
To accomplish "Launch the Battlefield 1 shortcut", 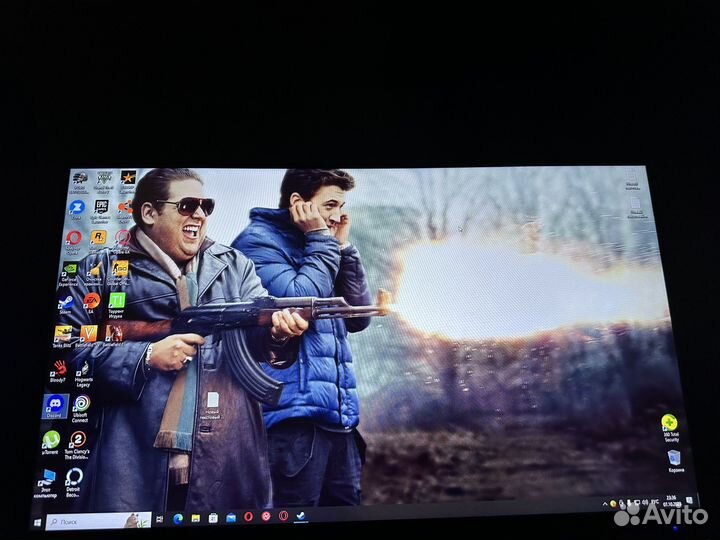I will point(113,336).
